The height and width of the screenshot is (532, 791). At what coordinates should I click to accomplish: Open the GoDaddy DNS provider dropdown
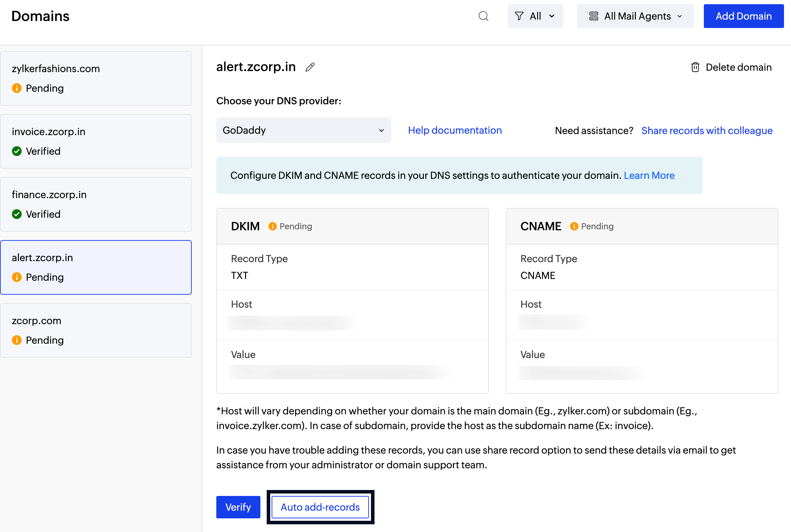pos(303,130)
